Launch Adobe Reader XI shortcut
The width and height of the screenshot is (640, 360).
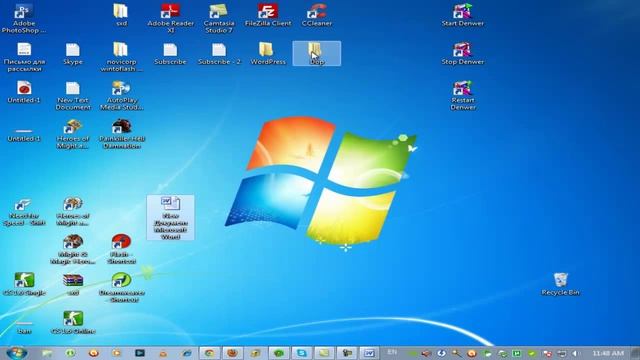point(170,18)
